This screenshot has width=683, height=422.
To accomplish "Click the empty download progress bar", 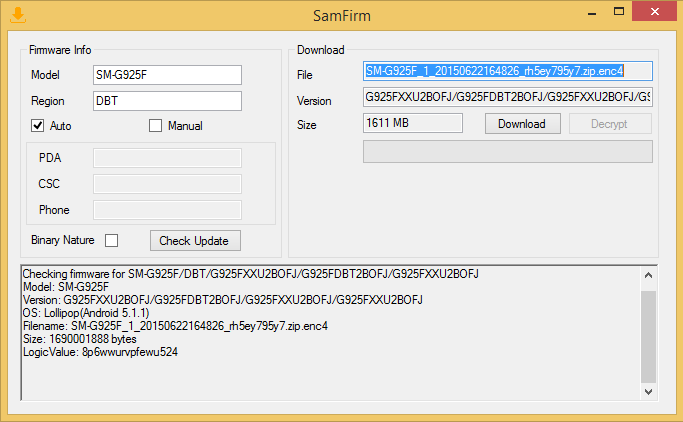I will 508,152.
